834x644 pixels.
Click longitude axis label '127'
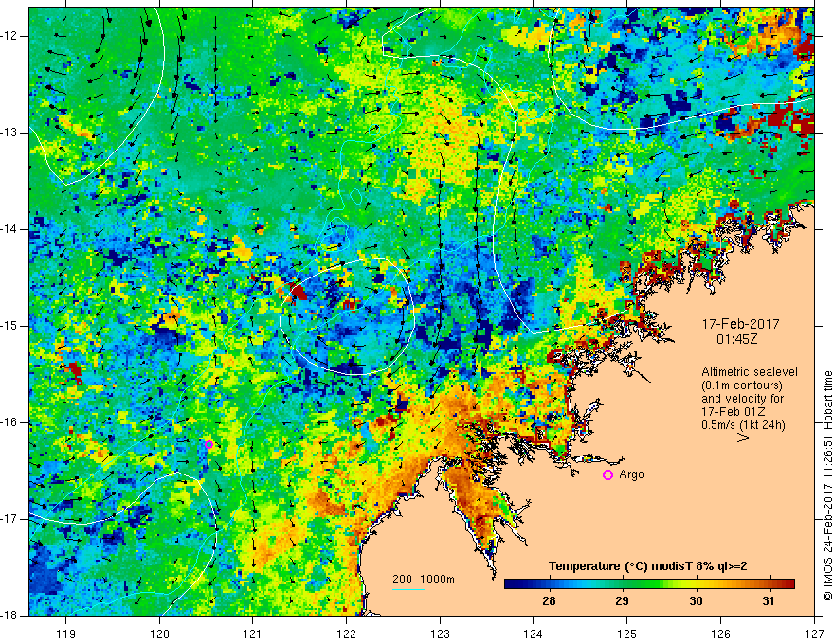(814, 634)
